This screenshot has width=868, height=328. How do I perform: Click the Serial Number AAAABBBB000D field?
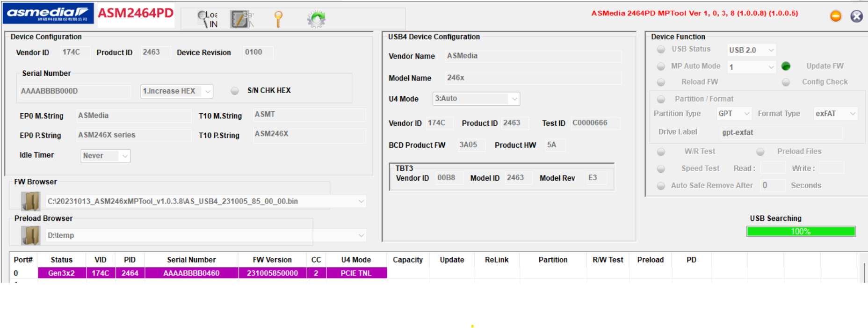74,91
